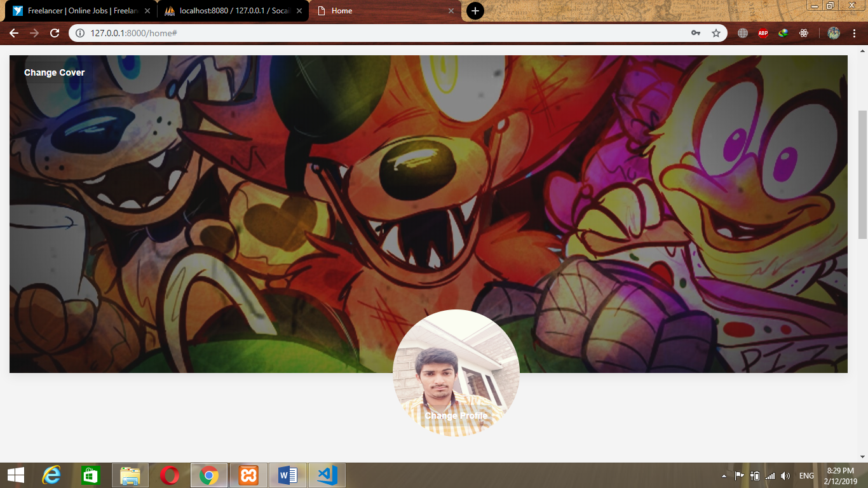Bookmark this page with star icon
This screenshot has width=868, height=488.
[x=716, y=33]
